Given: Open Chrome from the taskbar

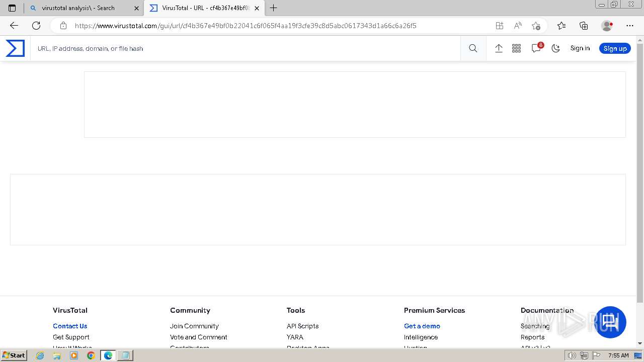Looking at the screenshot, I should pyautogui.click(x=91, y=355).
